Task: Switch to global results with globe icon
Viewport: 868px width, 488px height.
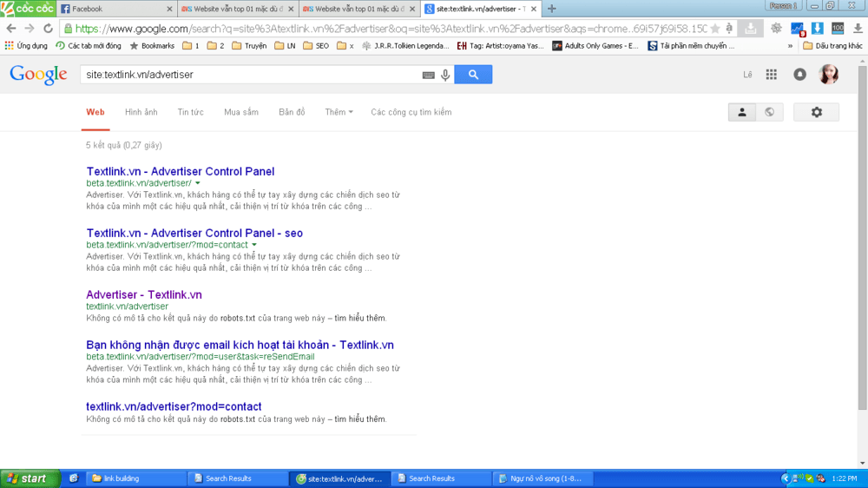Action: tap(769, 112)
